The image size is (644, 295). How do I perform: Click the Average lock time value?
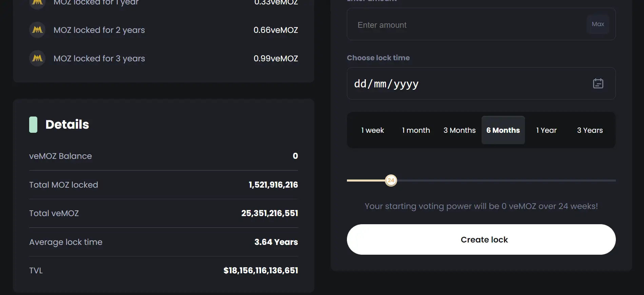pyautogui.click(x=276, y=242)
